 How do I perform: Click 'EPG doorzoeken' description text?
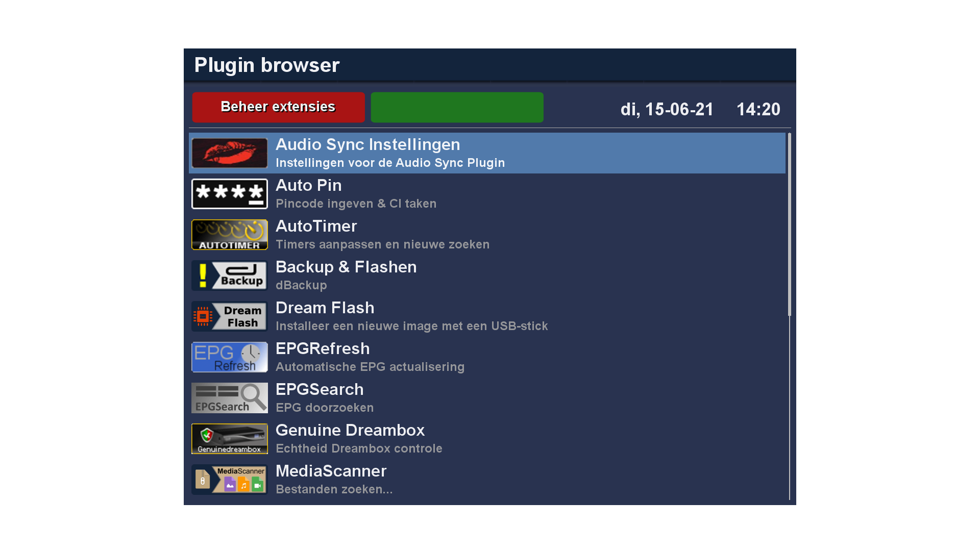pos(325,408)
